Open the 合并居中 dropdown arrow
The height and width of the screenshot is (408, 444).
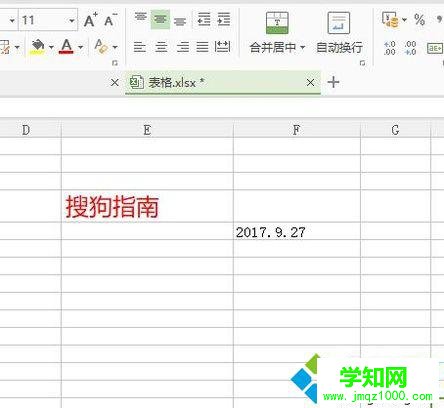(303, 47)
